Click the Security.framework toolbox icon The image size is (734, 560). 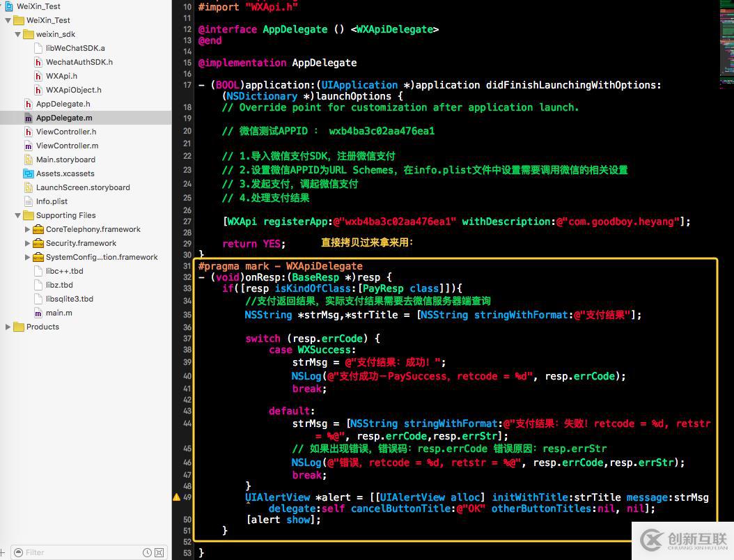click(38, 244)
